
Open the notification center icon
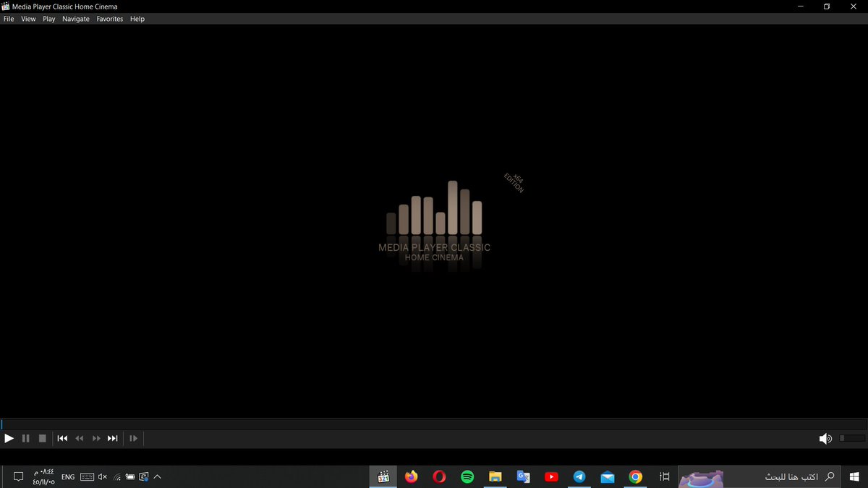point(19,476)
